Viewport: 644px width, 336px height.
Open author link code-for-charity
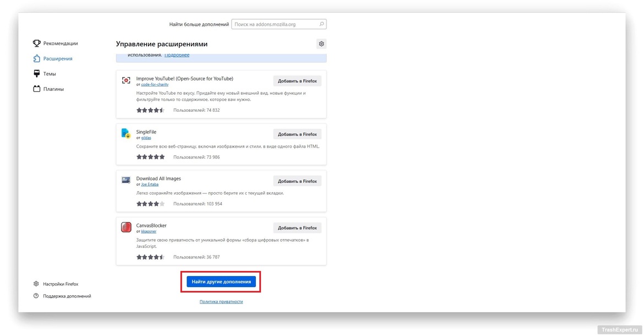(x=155, y=85)
